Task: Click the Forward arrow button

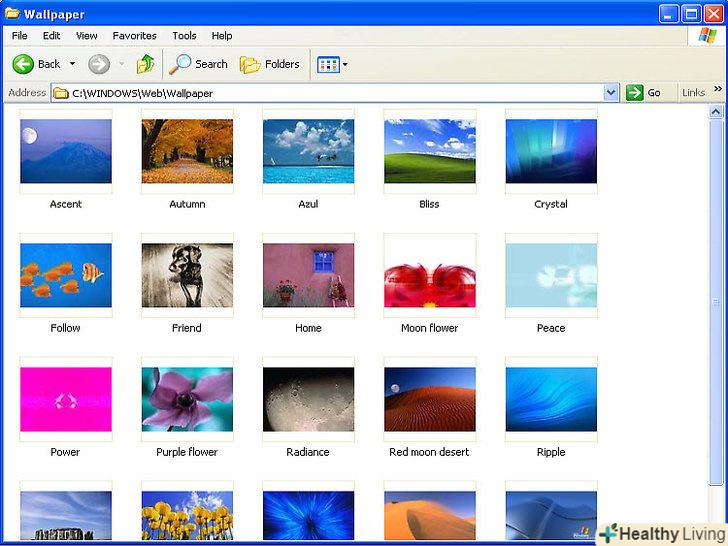Action: coord(99,64)
